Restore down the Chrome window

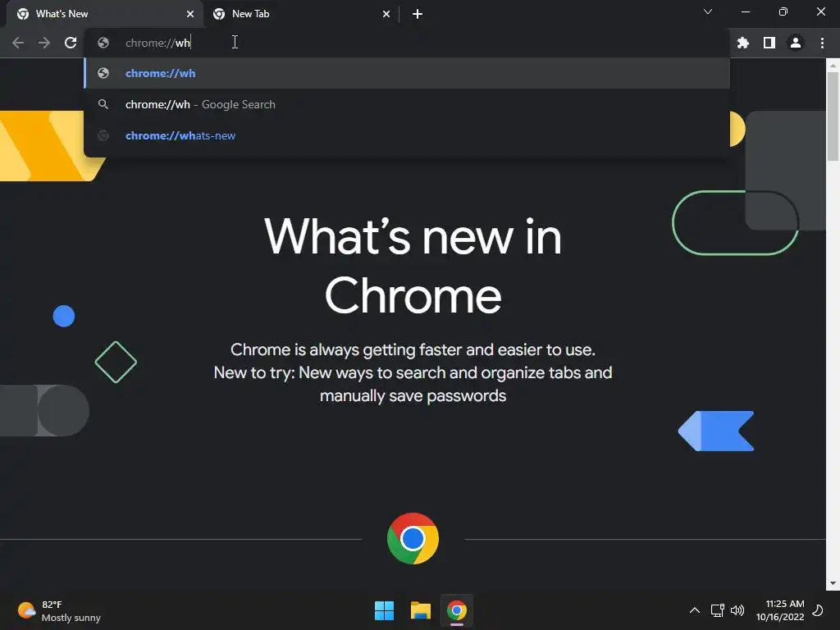[783, 11]
